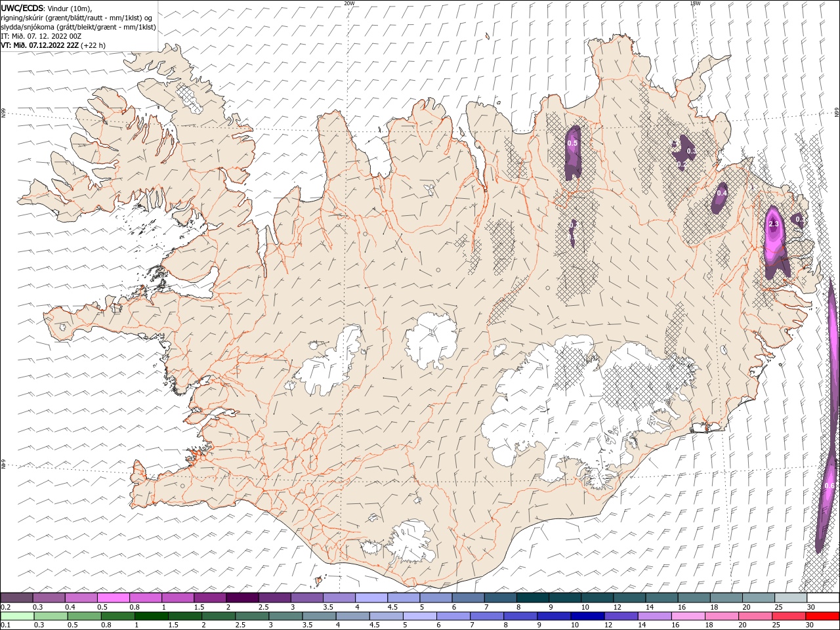Select the 'rigning/skúrir' legend description line
840x630 pixels.
(76, 18)
